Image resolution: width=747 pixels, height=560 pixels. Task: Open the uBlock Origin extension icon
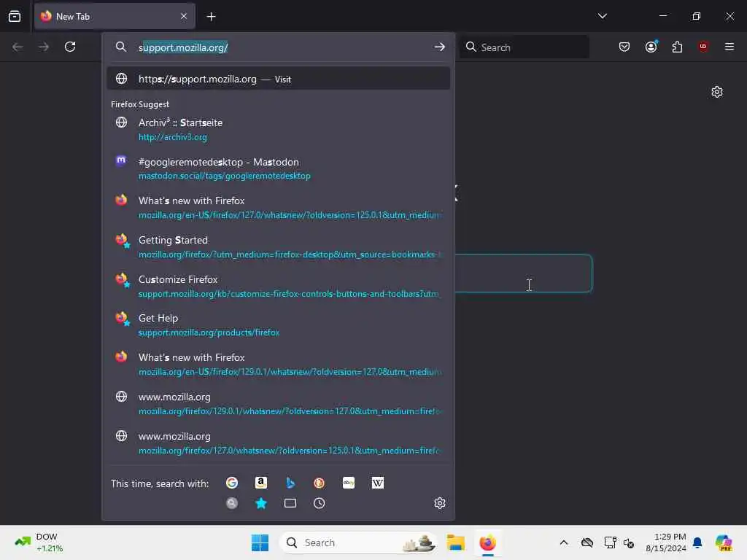[703, 47]
